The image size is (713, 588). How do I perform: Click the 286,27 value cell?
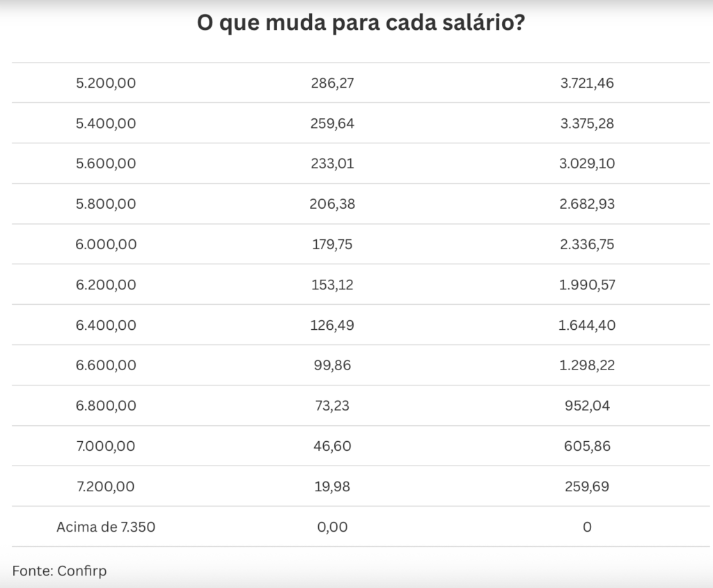click(x=332, y=84)
